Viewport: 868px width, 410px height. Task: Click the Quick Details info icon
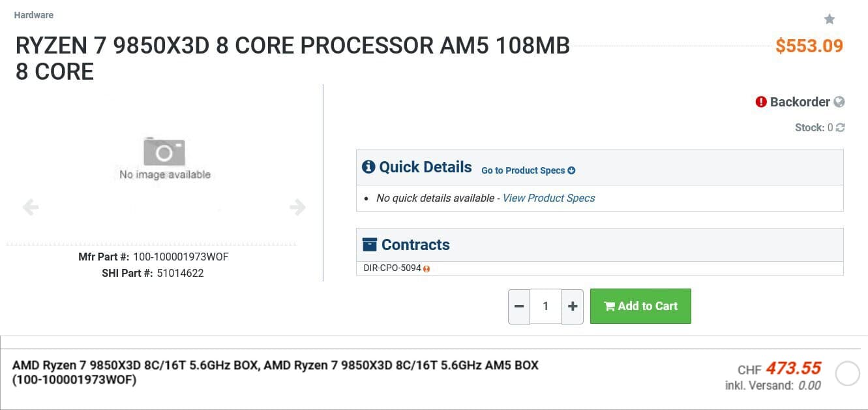pyautogui.click(x=368, y=167)
